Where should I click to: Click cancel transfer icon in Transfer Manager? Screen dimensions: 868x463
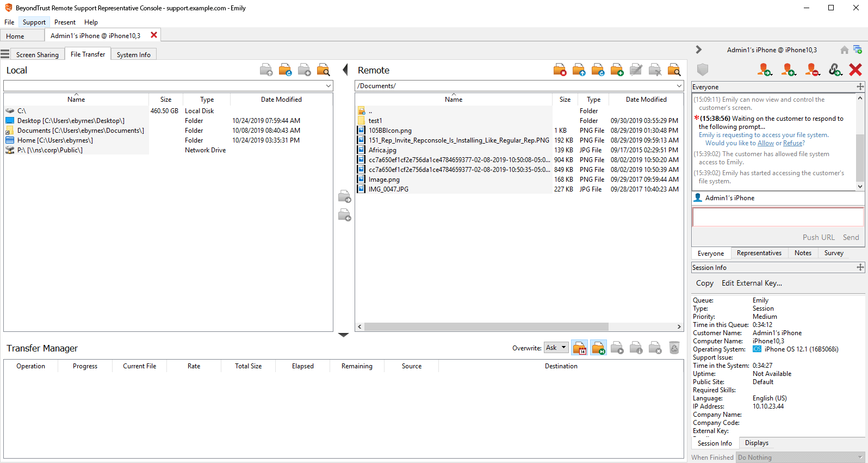click(x=655, y=348)
